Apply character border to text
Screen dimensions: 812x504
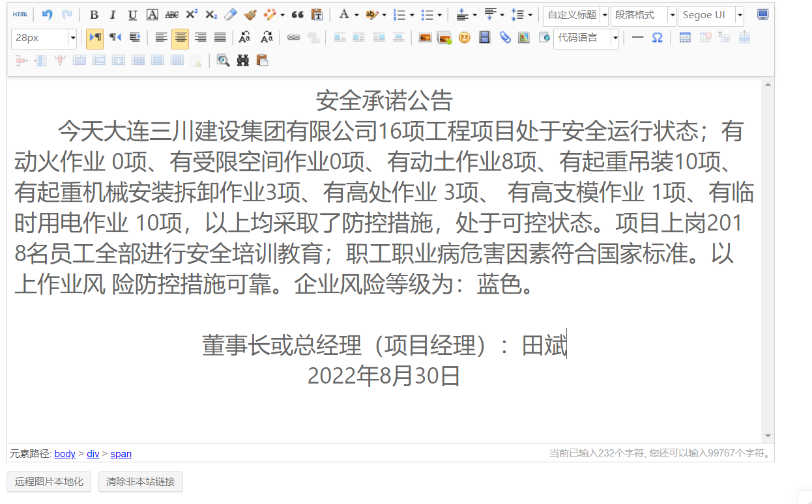[x=152, y=14]
